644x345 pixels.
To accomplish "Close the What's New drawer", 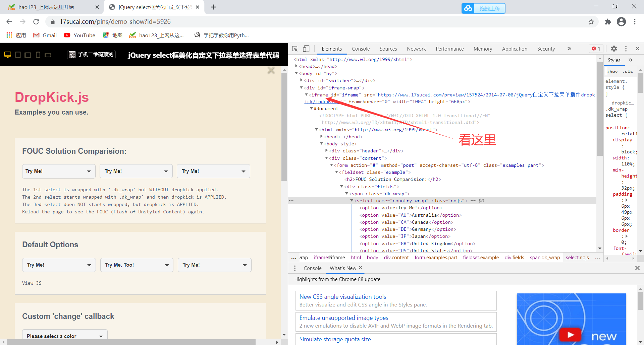I will pyautogui.click(x=637, y=268).
